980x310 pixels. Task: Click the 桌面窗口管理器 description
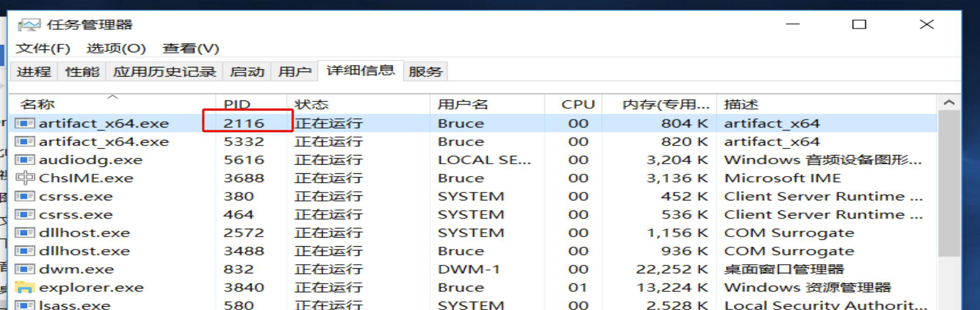click(784, 269)
